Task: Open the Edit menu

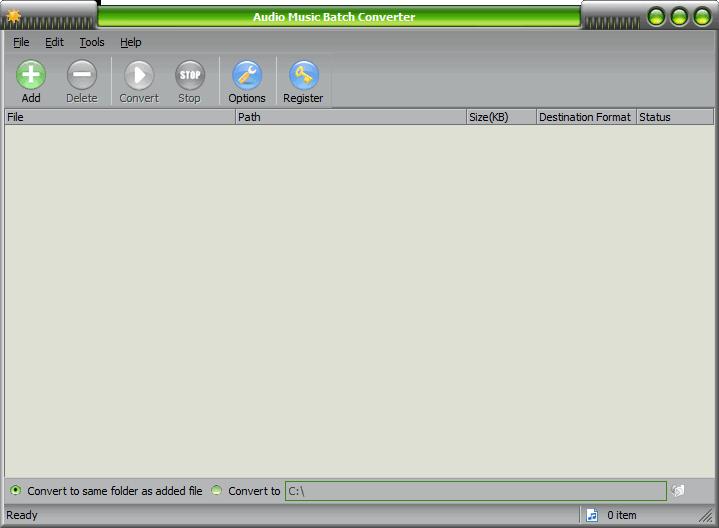Action: (54, 42)
